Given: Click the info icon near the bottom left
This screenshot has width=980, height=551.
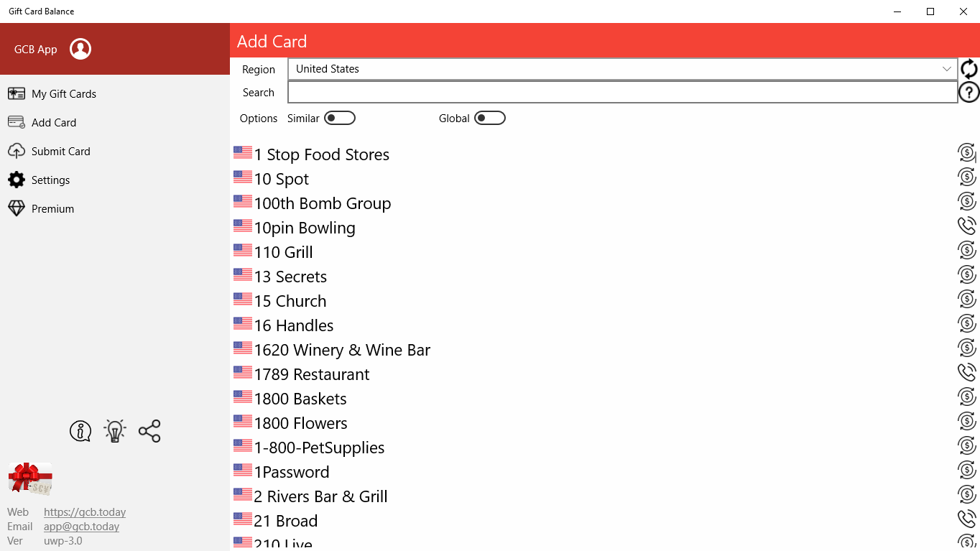Looking at the screenshot, I should (80, 431).
